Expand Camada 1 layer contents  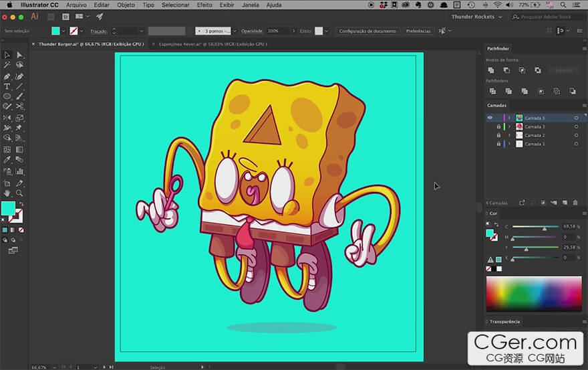click(509, 144)
